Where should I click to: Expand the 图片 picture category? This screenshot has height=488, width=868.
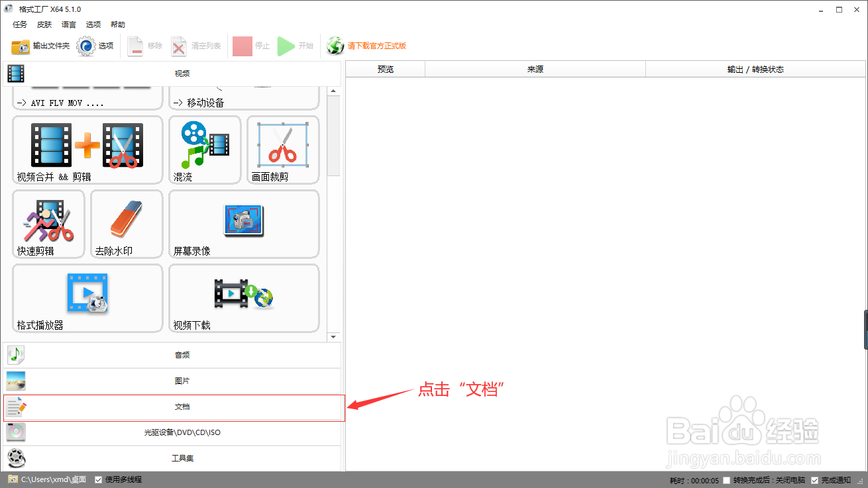pyautogui.click(x=172, y=381)
